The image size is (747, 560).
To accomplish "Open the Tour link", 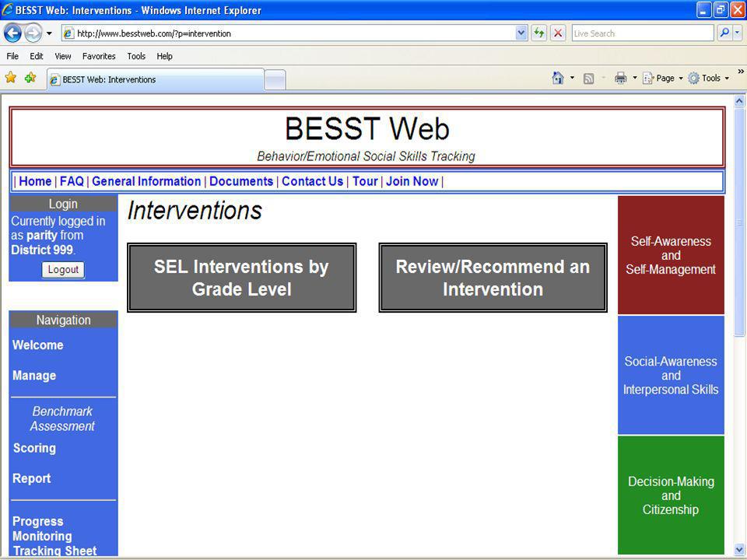I will coord(365,181).
